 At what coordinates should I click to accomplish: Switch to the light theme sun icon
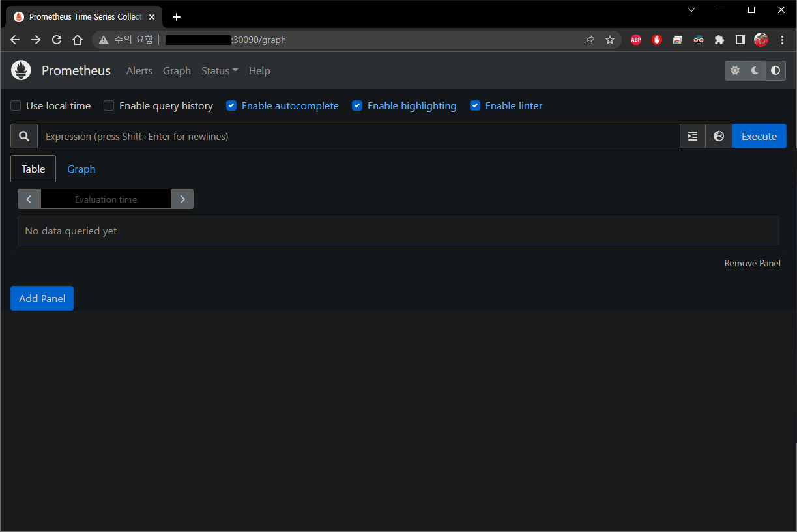735,70
